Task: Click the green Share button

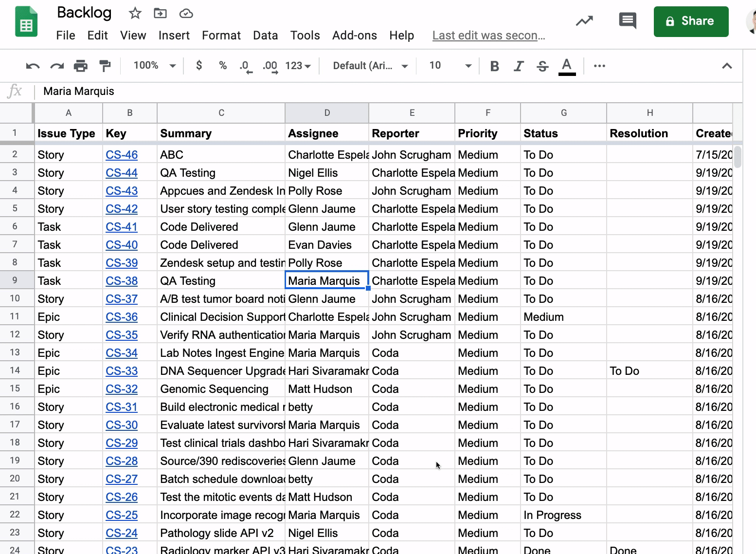Action: [x=691, y=21]
